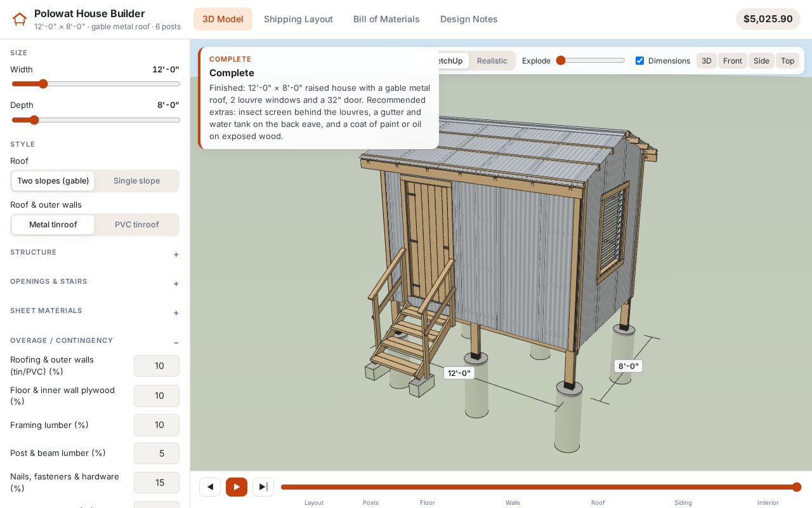
Task: Jump to the Siding timeline marker
Action: tap(683, 502)
